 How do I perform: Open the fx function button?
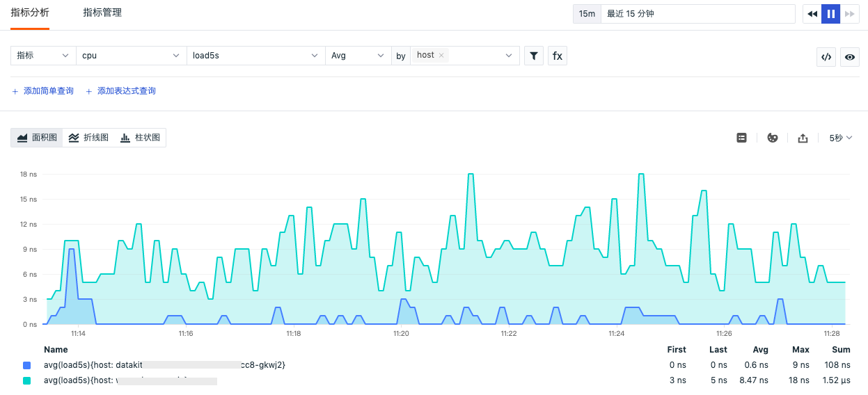pos(558,56)
